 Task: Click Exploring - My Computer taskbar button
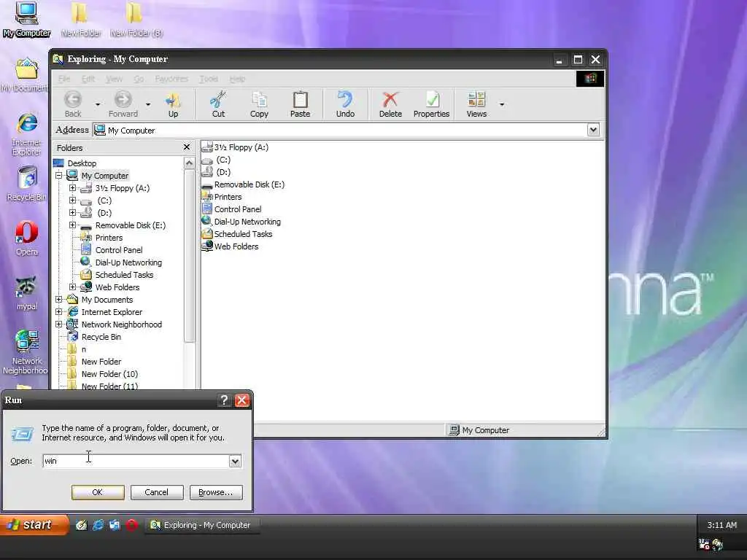coord(201,525)
